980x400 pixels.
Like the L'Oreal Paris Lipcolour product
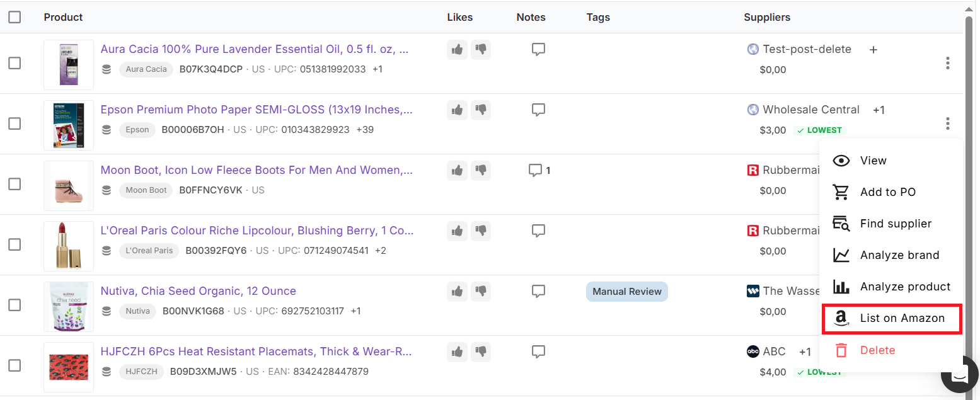click(x=457, y=231)
